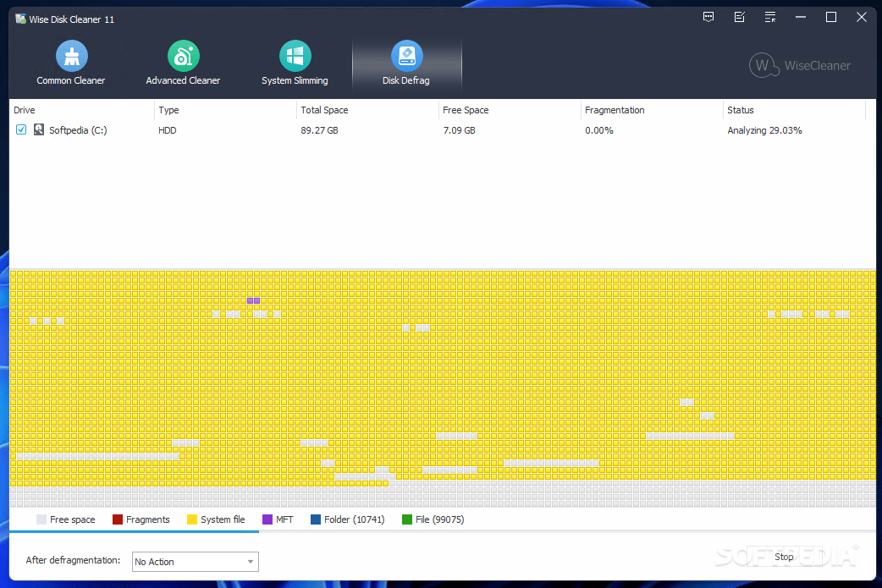This screenshot has width=882, height=588.
Task: Click the 0.00% fragmentation value
Action: click(x=599, y=130)
